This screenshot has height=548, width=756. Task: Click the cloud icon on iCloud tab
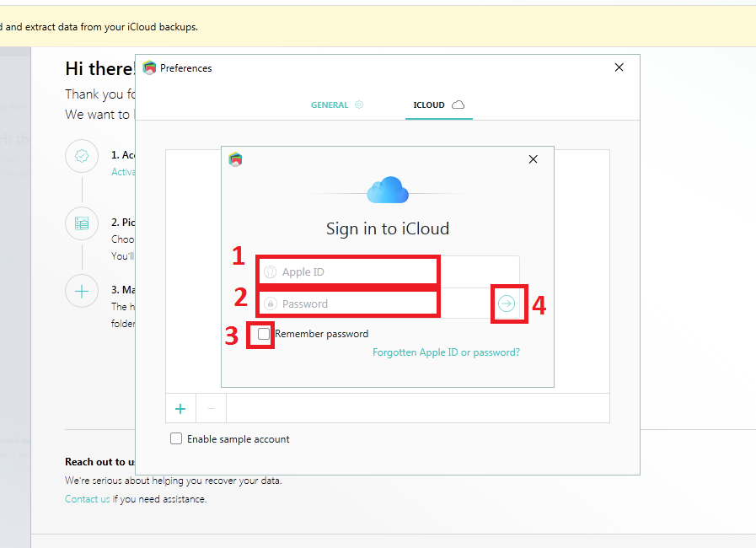(x=458, y=105)
